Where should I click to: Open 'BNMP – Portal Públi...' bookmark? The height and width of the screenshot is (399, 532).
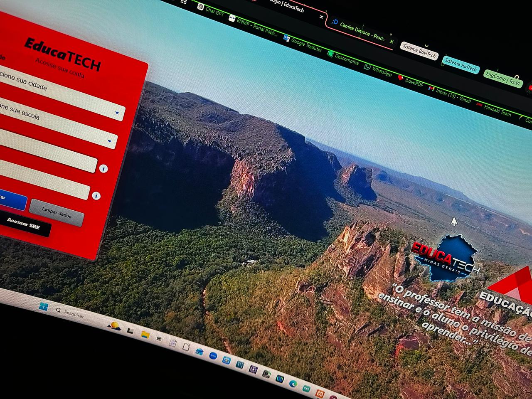click(253, 27)
